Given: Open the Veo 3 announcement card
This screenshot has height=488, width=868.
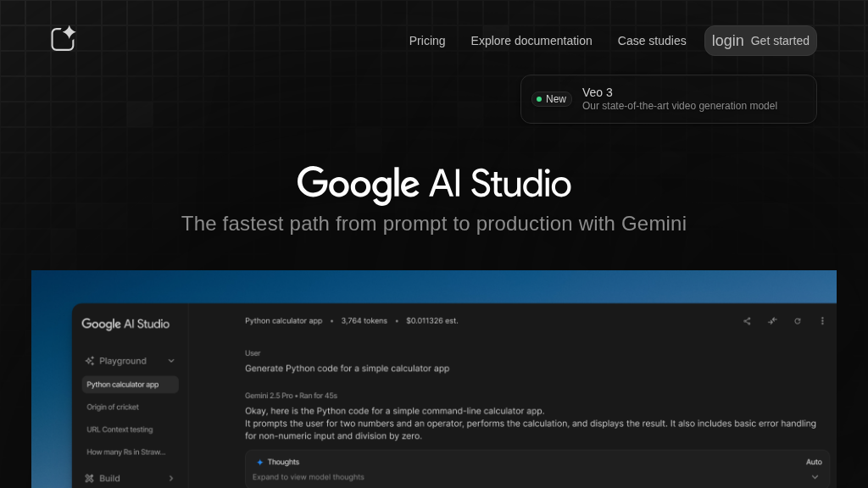Looking at the screenshot, I should click(668, 98).
